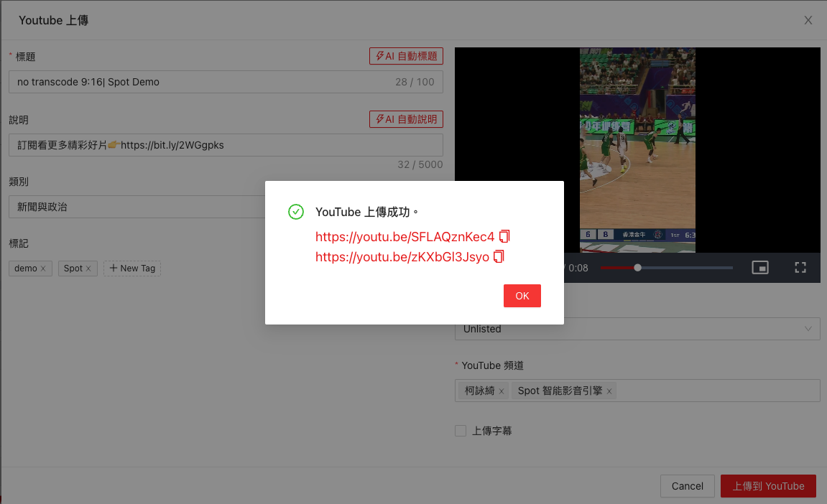Remove the demo tag
The image size is (827, 504).
[x=43, y=269]
